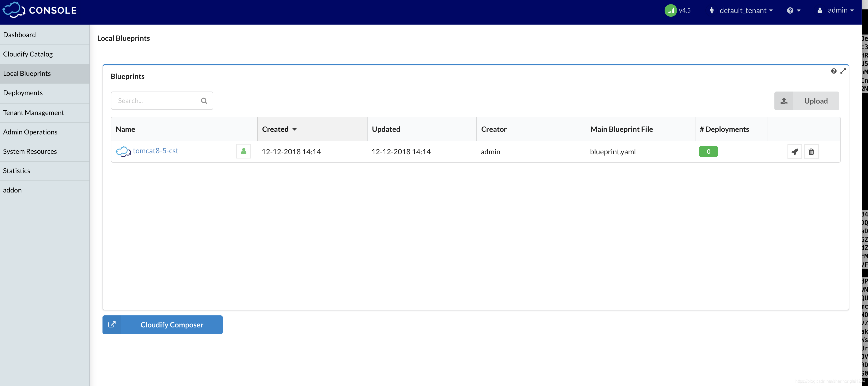Click the expand (fullscreen) icon in Blueprints panel
Image resolution: width=868 pixels, height=386 pixels.
843,71
